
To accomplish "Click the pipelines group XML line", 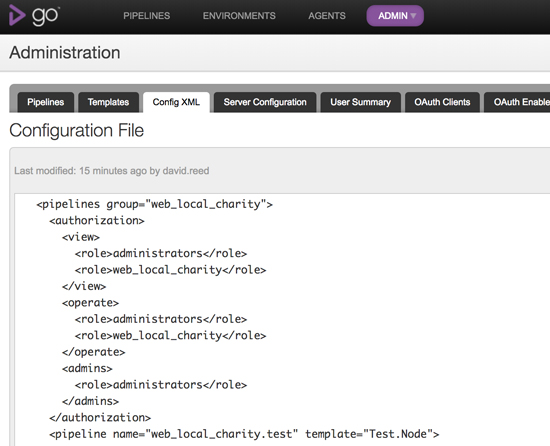I will pos(154,204).
